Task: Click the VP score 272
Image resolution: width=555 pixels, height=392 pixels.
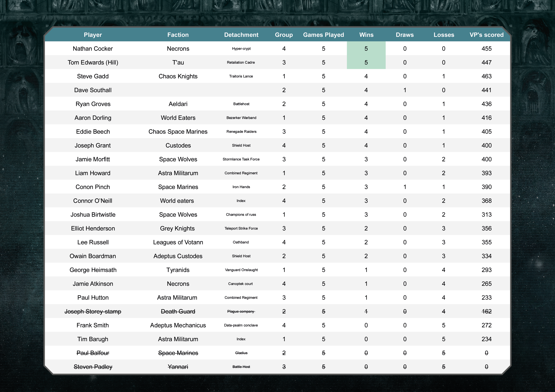Action: [487, 325]
